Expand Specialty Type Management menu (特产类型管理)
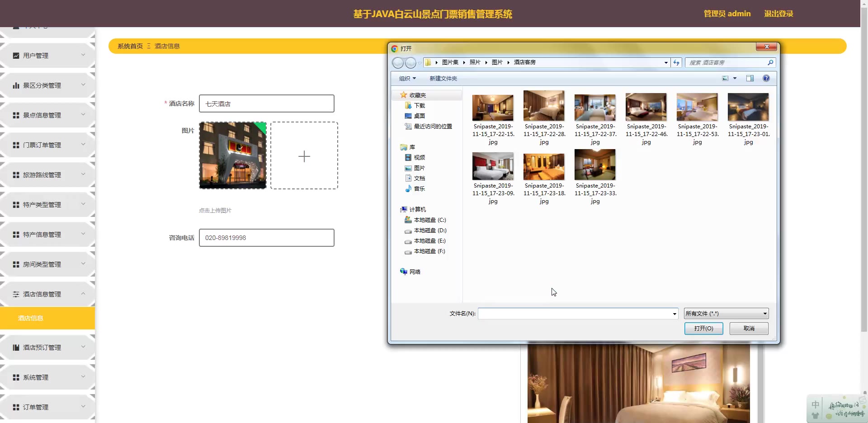 (47, 205)
